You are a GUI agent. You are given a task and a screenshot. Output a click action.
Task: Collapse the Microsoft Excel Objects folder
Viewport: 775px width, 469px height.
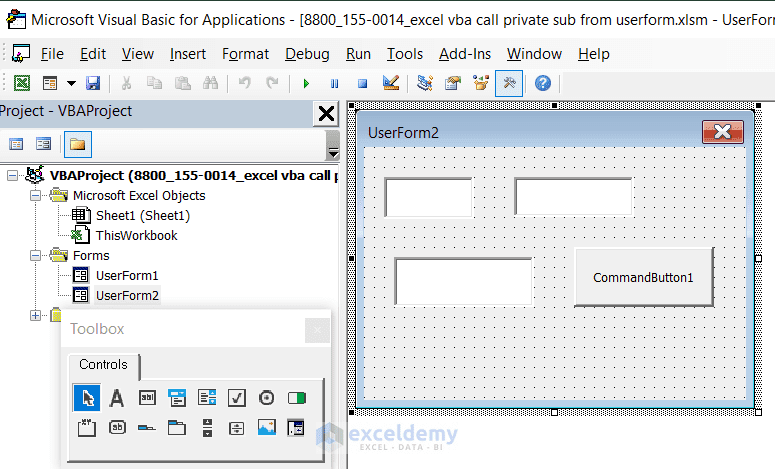[35, 196]
